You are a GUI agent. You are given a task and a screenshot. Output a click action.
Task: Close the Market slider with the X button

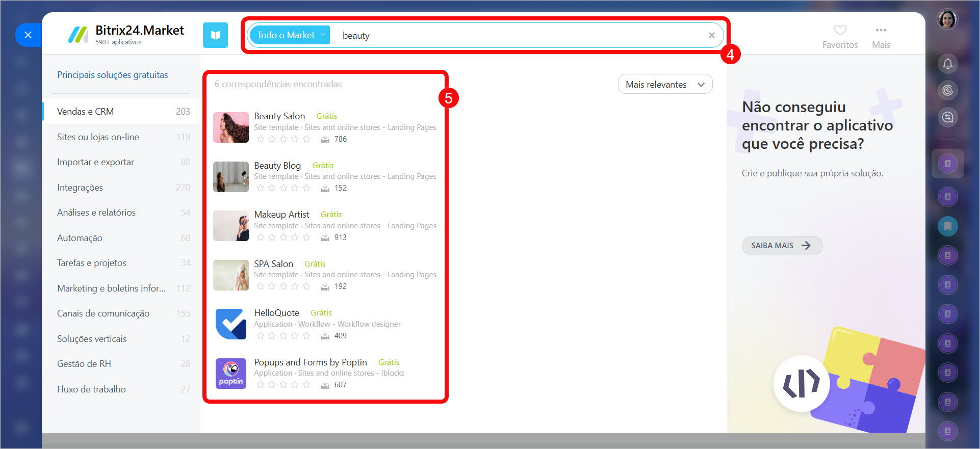[28, 35]
